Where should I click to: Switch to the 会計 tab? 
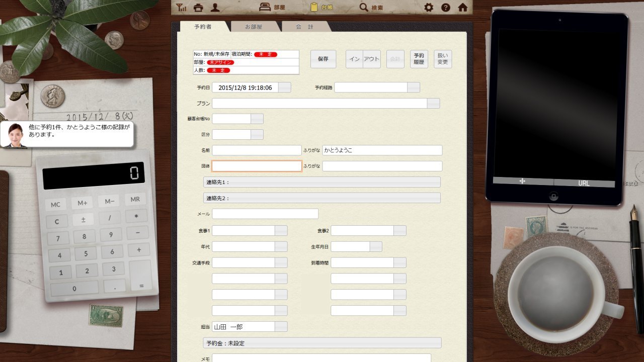(x=304, y=27)
